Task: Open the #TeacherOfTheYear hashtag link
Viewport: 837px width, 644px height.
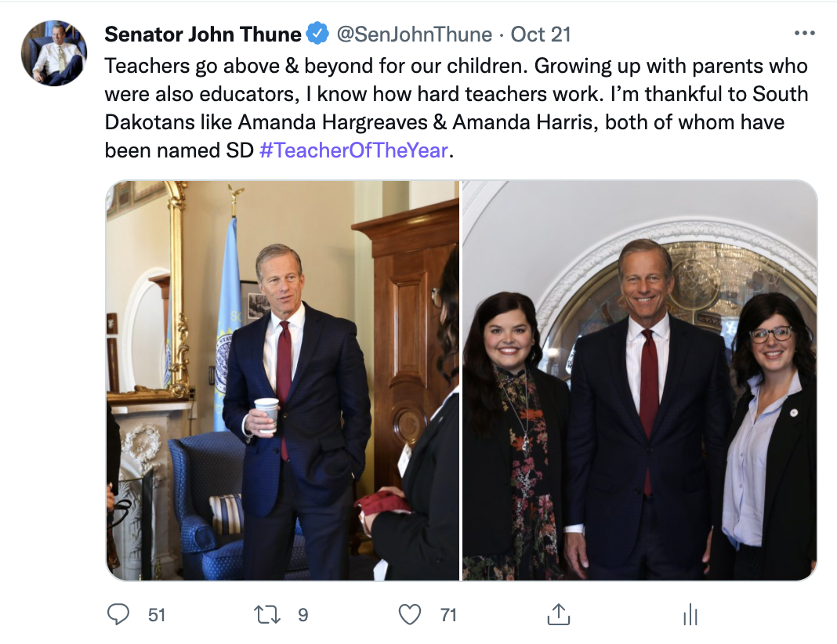Action: coord(353,150)
